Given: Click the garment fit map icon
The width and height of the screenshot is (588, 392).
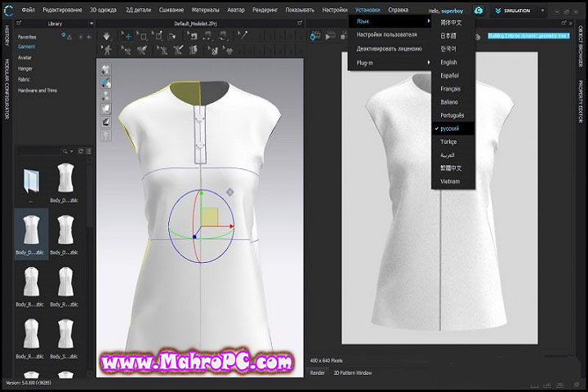Looking at the screenshot, I should (194, 50).
